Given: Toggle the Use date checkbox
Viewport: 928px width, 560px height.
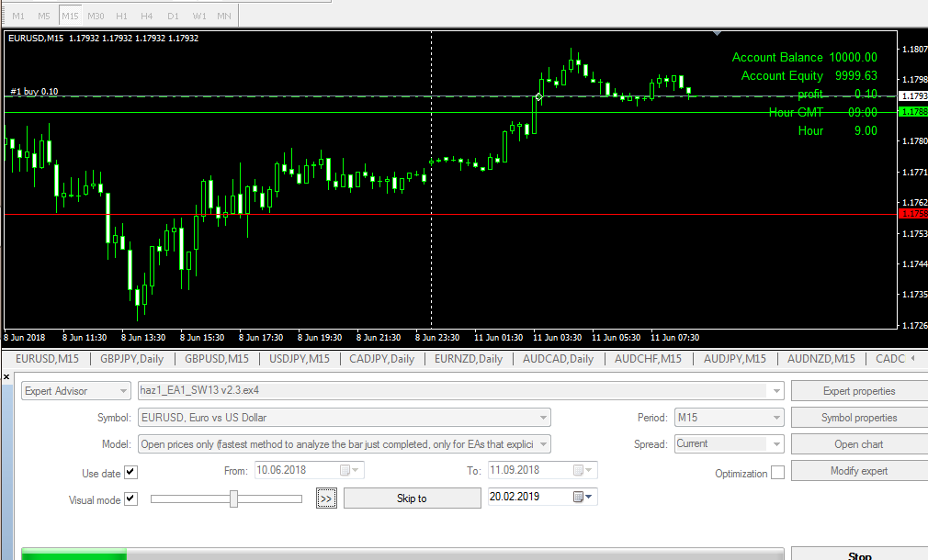Looking at the screenshot, I should tap(130, 473).
